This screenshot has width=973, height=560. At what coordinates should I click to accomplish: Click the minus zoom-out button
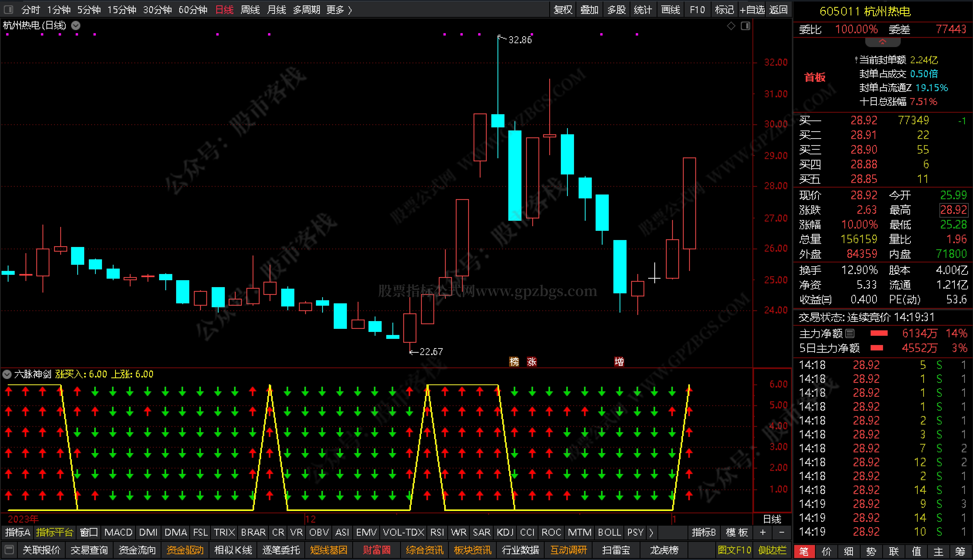click(x=781, y=532)
